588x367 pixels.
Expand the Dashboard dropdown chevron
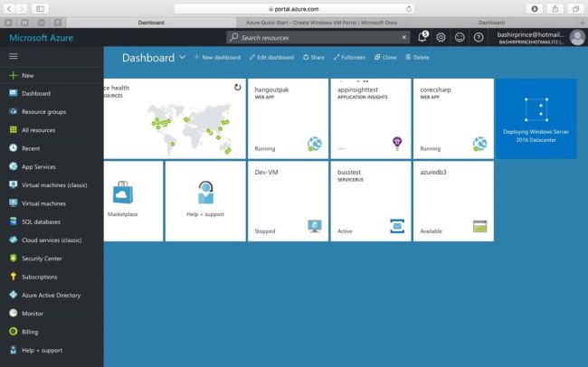click(182, 57)
